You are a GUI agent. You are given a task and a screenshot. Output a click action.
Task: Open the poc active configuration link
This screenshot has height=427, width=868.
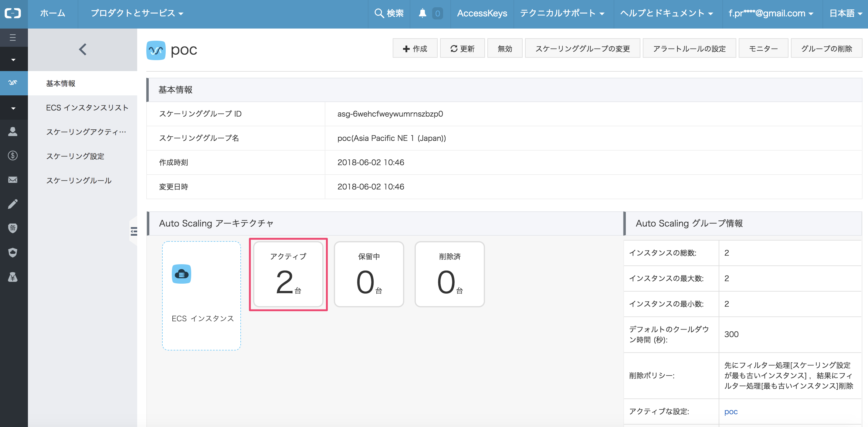click(x=731, y=412)
